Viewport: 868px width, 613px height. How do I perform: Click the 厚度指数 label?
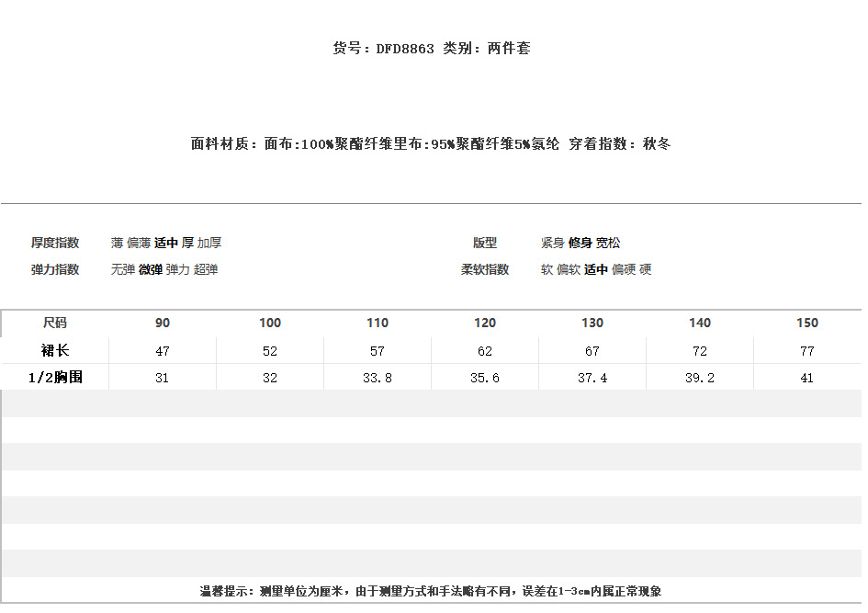(55, 243)
